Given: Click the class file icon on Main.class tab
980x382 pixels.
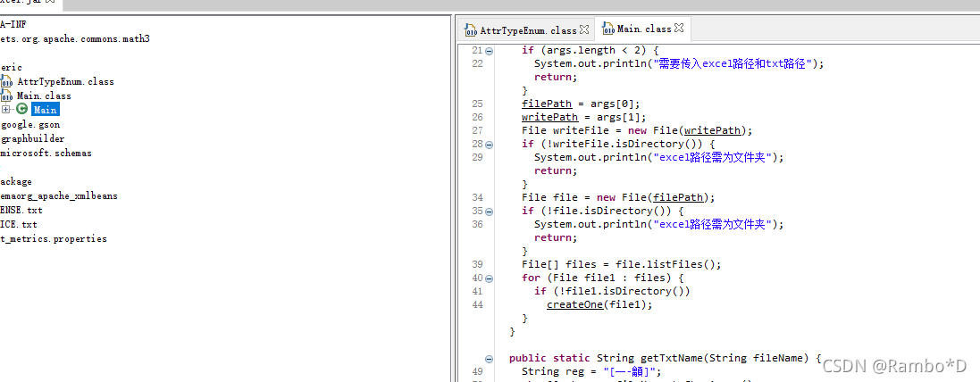Looking at the screenshot, I should [x=608, y=29].
